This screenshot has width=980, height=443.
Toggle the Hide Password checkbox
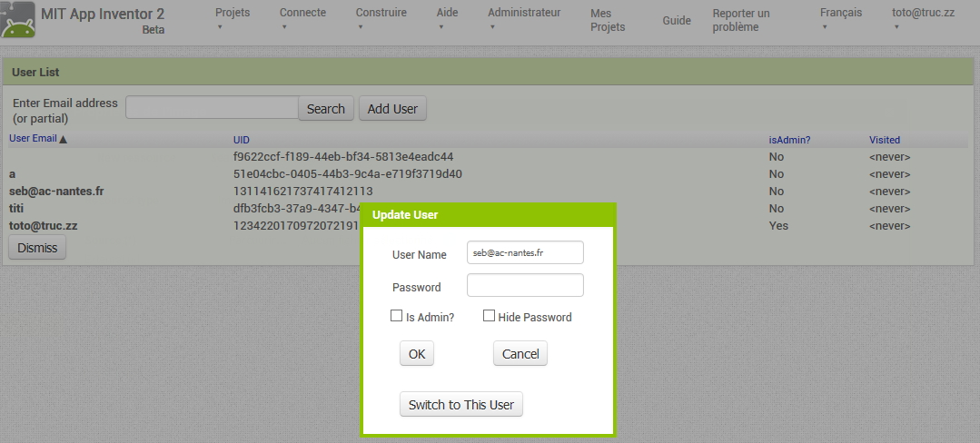(489, 316)
